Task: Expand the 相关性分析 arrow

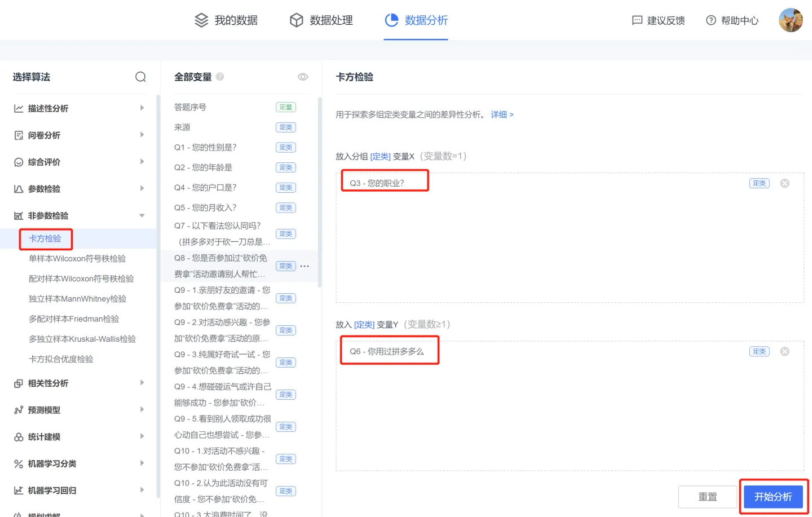Action: coord(142,383)
